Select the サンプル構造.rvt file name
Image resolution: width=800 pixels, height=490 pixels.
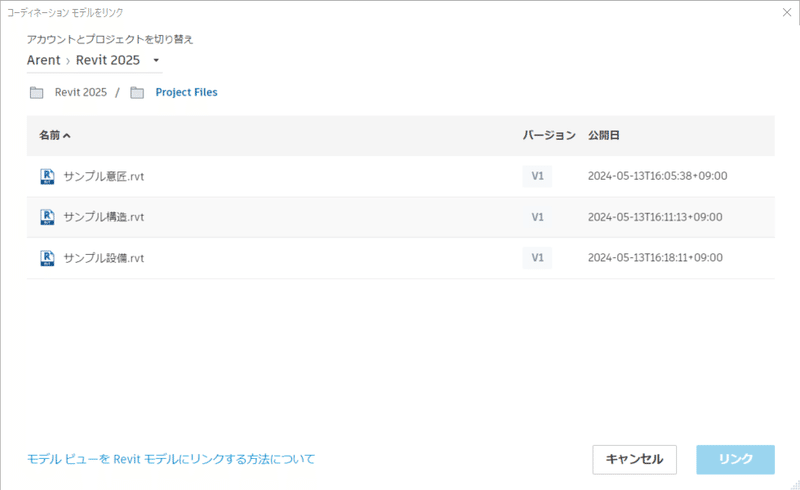pyautogui.click(x=104, y=217)
